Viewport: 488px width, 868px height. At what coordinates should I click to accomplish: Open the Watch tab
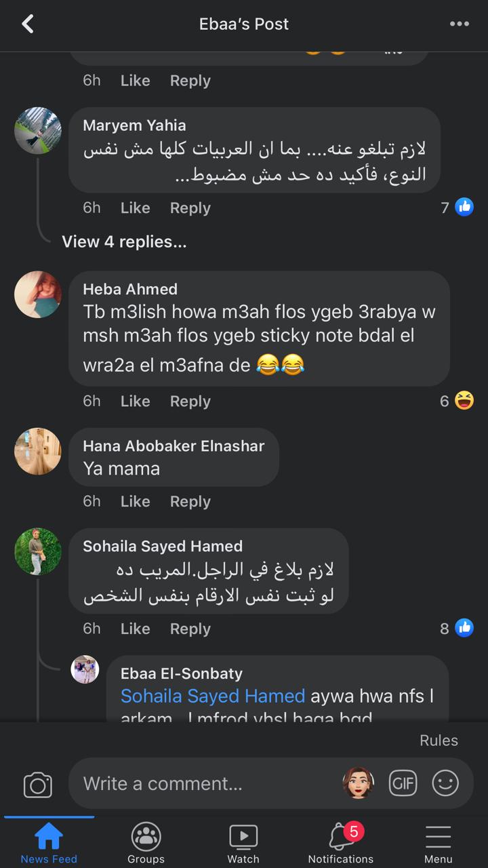pos(243,843)
